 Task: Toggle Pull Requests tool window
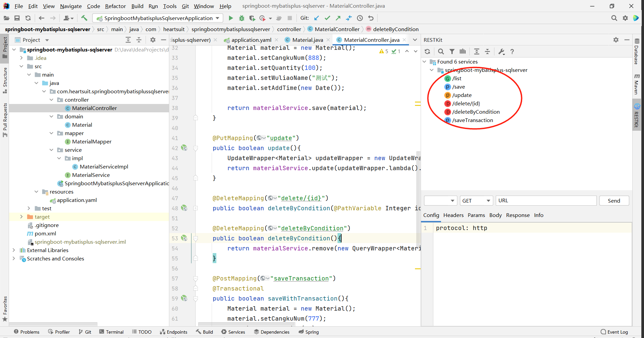click(5, 120)
